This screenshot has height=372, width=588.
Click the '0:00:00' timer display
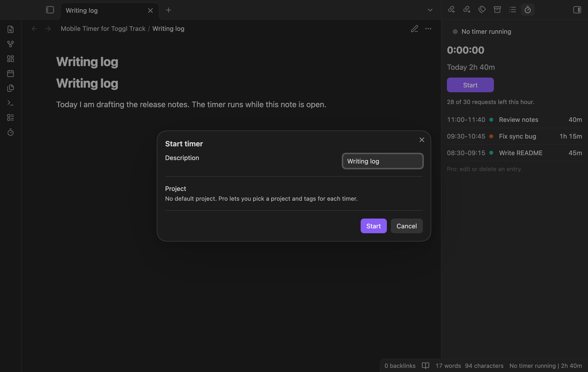[465, 50]
